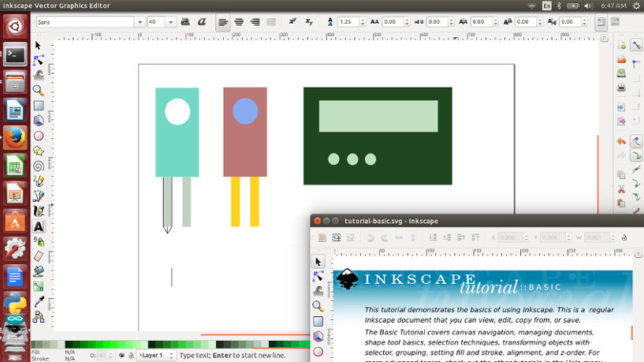Click the volume icon in system tray
The height and width of the screenshot is (362, 644).
point(588,6)
